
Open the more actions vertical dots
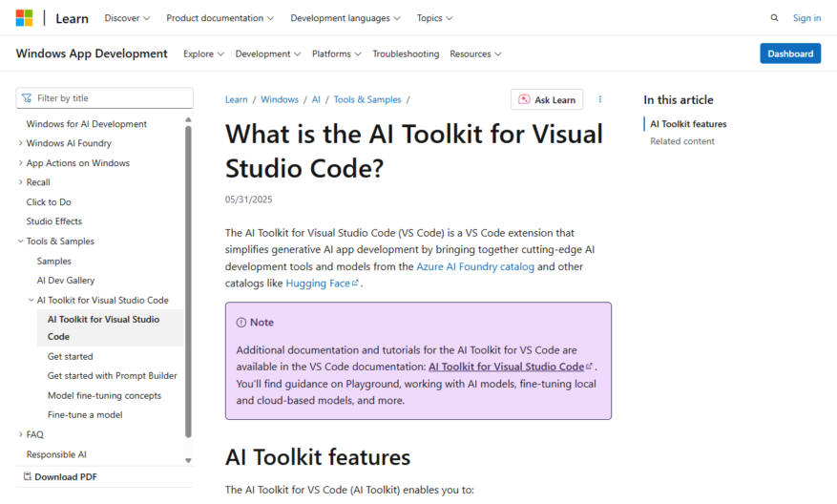[600, 99]
